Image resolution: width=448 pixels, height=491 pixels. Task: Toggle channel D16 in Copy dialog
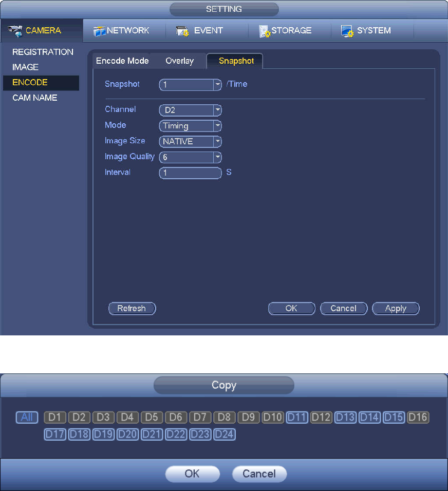pos(418,418)
